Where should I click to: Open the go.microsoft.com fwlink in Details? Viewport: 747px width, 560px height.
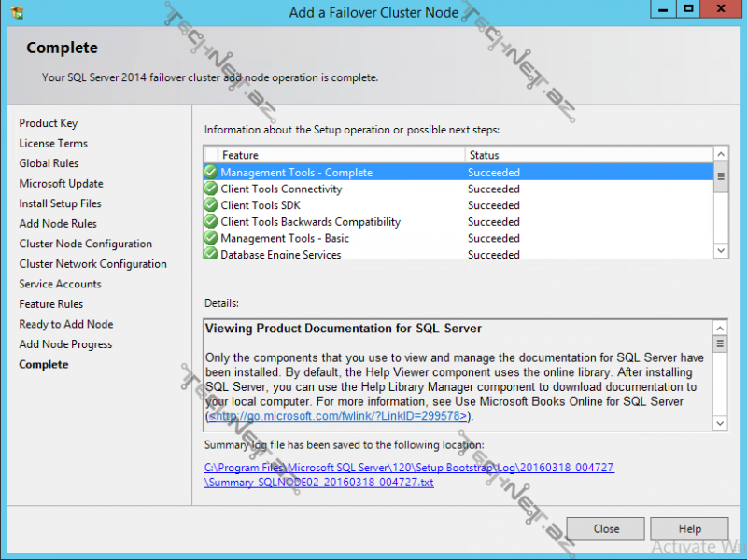point(341,416)
